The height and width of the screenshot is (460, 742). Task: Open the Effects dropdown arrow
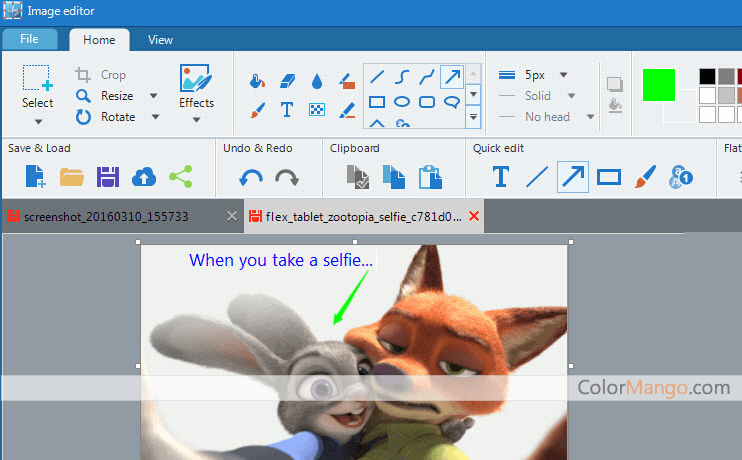(196, 120)
